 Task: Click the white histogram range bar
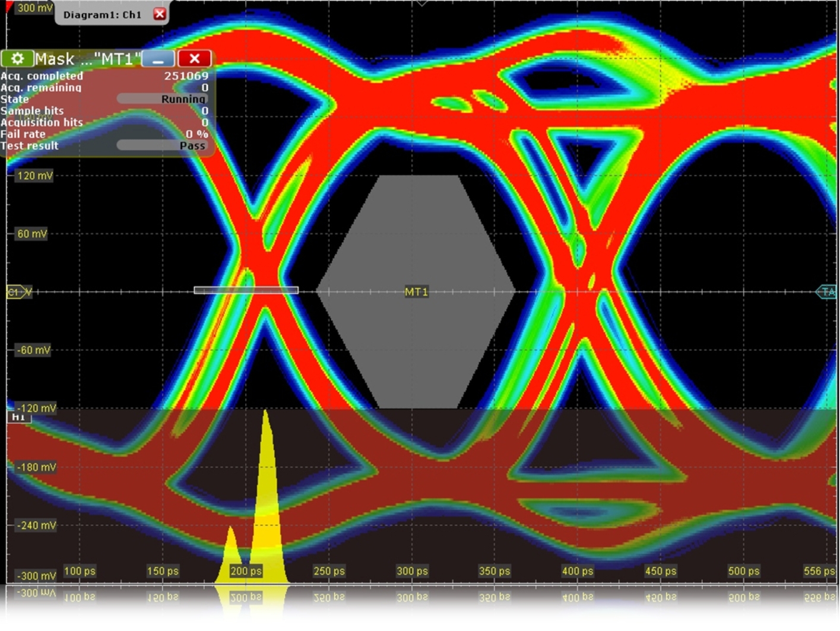pos(246,290)
